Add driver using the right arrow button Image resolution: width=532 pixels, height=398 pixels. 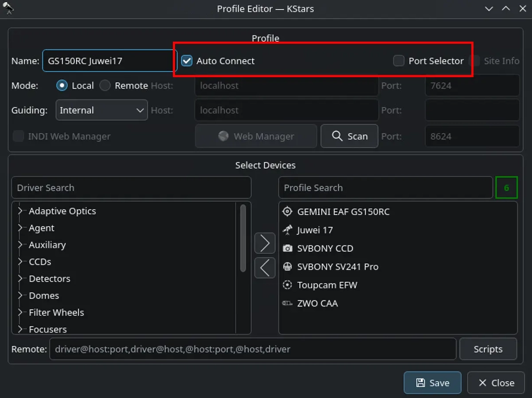pos(265,243)
